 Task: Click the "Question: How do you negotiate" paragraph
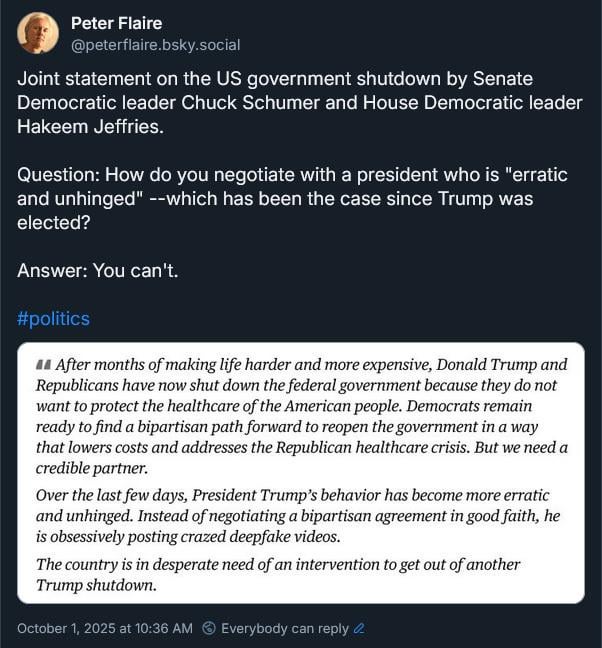click(292, 198)
